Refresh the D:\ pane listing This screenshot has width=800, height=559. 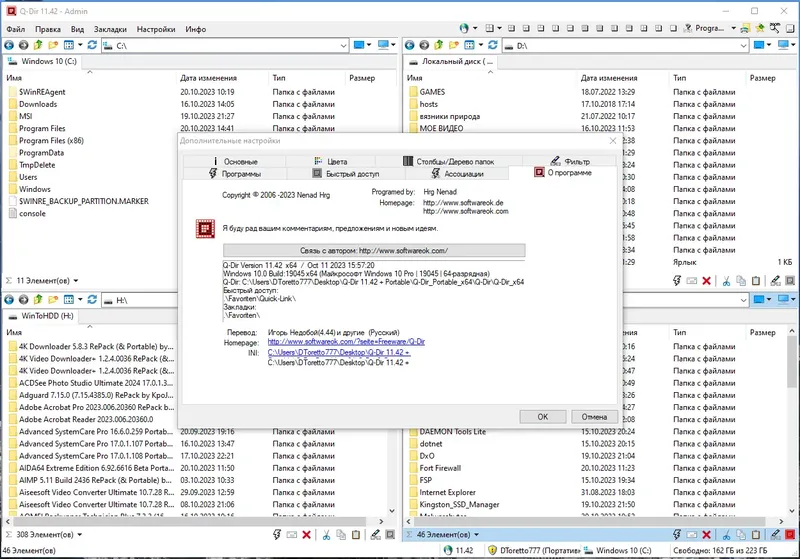pyautogui.click(x=493, y=45)
